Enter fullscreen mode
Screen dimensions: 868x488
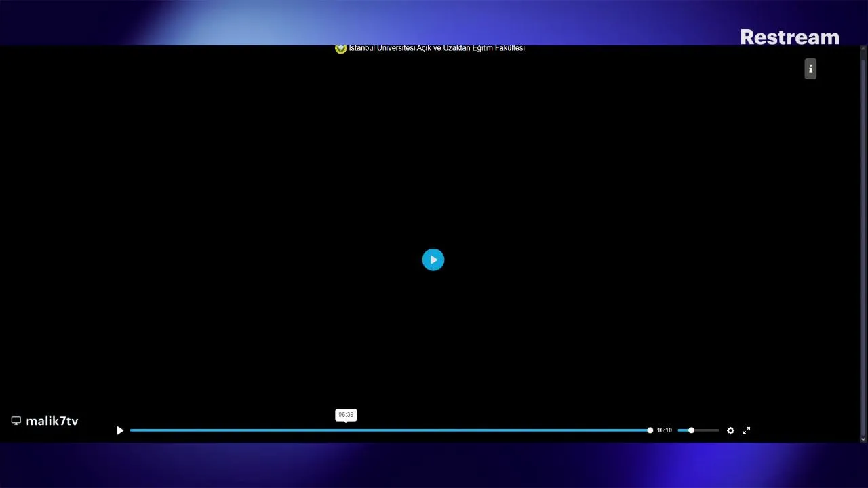[746, 430]
